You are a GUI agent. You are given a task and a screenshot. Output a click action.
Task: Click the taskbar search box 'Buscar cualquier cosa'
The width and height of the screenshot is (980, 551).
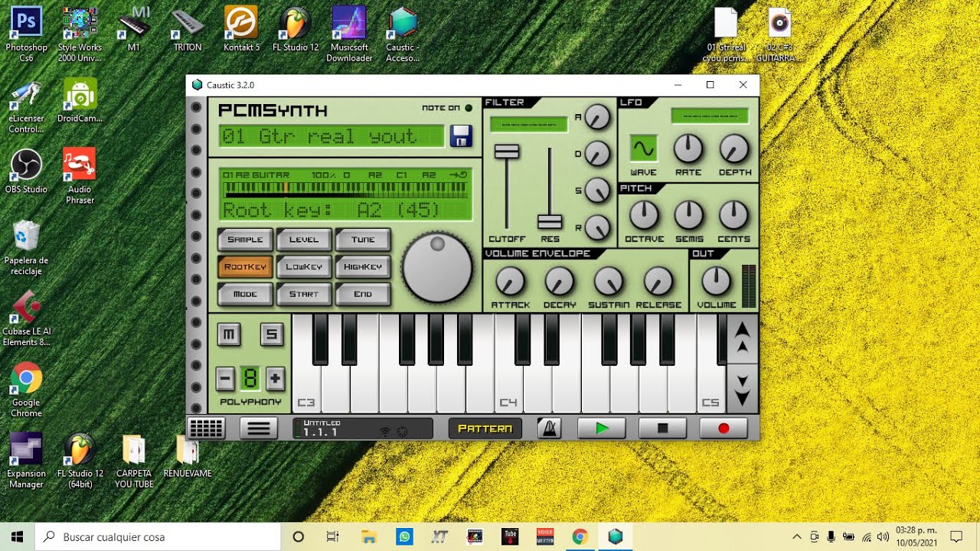(158, 536)
